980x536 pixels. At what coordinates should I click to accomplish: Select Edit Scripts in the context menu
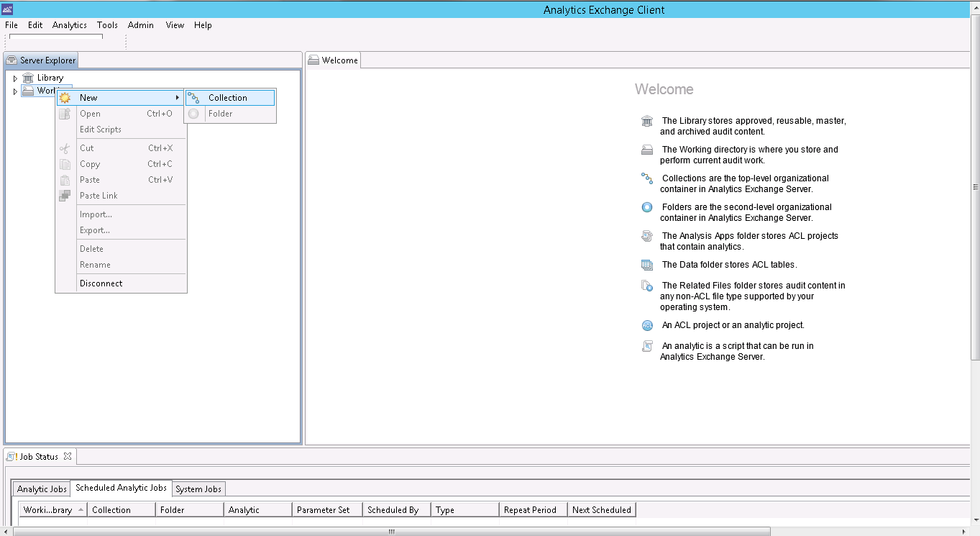click(121, 130)
